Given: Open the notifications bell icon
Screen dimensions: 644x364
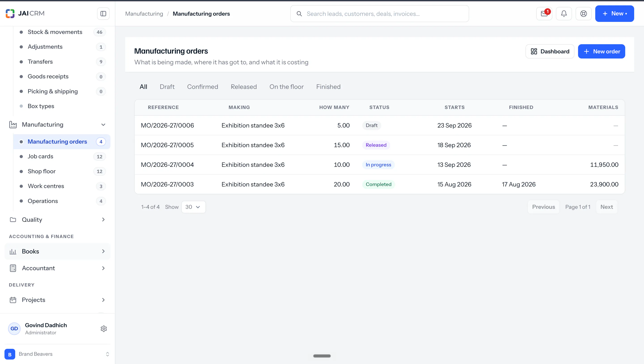Looking at the screenshot, I should pyautogui.click(x=564, y=13).
